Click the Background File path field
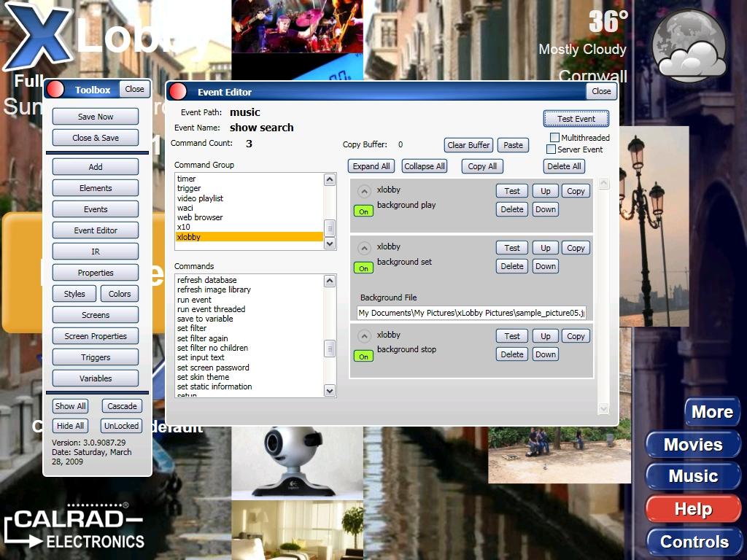Image resolution: width=747 pixels, height=560 pixels. pyautogui.click(x=472, y=313)
